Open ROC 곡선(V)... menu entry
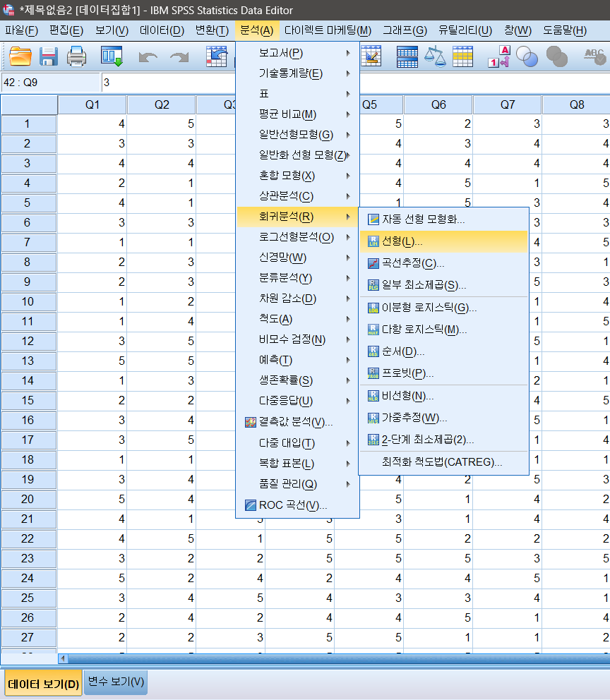The height and width of the screenshot is (700, 610). click(297, 505)
